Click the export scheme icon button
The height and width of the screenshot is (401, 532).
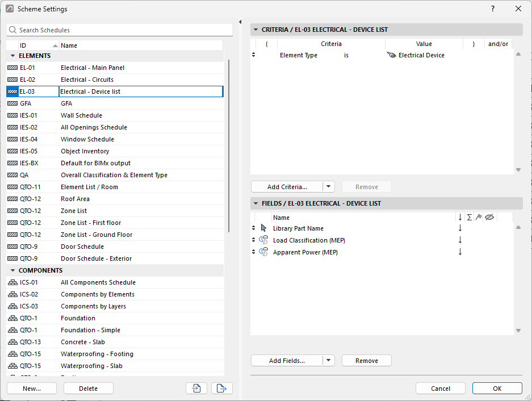coord(222,388)
